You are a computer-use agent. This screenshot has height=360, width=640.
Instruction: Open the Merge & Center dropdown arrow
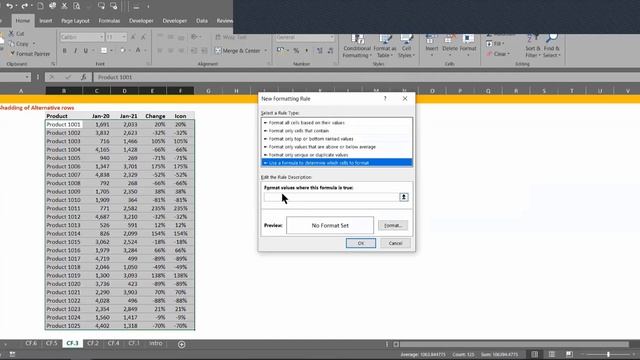point(266,51)
